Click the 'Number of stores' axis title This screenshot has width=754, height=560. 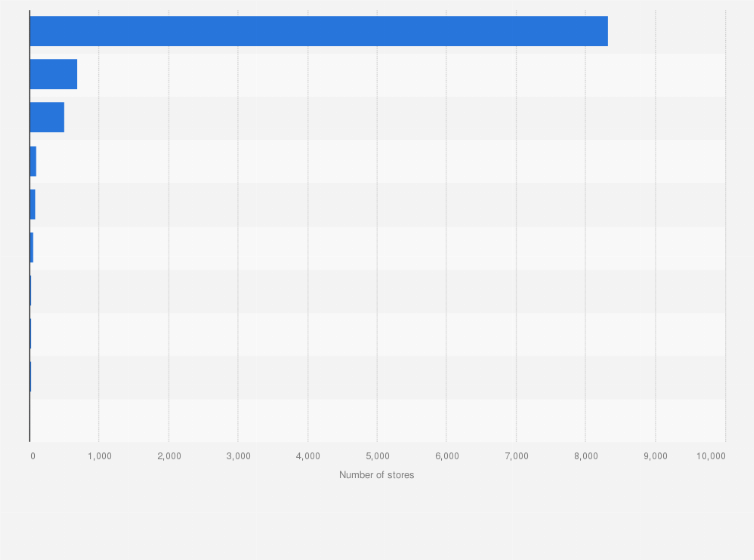click(377, 475)
